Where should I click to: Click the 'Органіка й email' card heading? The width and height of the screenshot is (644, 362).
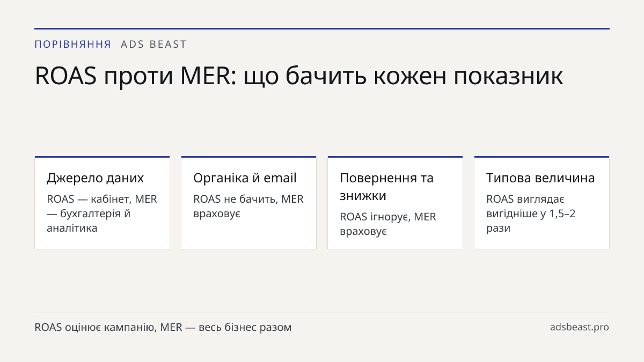(x=245, y=178)
